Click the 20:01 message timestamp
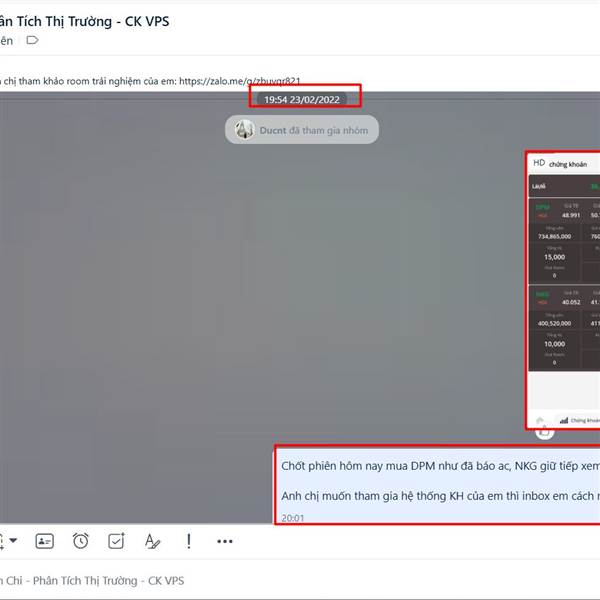The height and width of the screenshot is (600, 600). coord(293,518)
